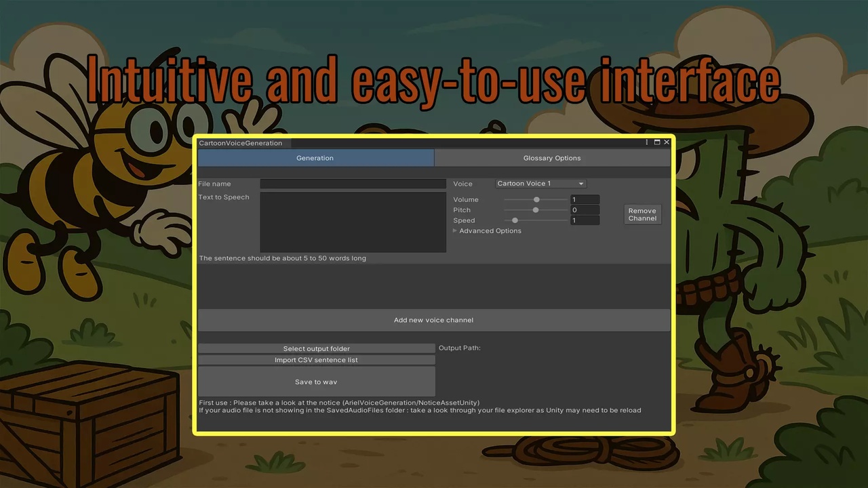Click the Save to wav button
This screenshot has width=868, height=488.
317,382
